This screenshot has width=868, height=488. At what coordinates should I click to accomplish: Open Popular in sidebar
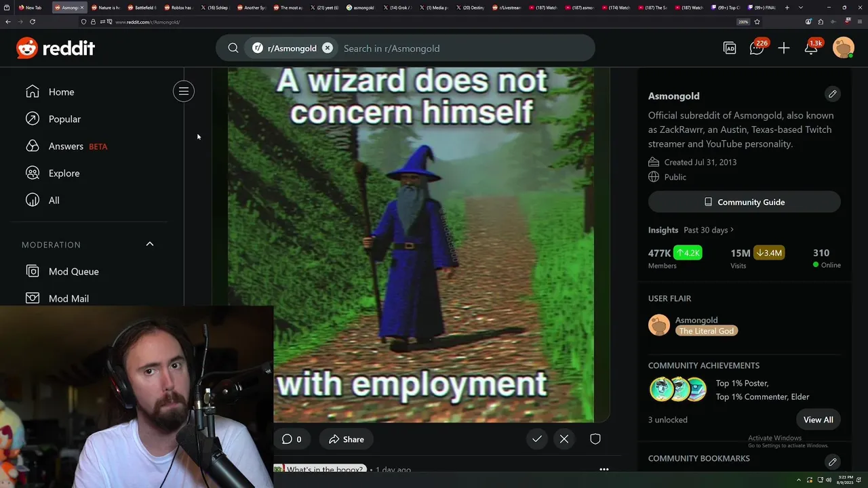tap(64, 119)
